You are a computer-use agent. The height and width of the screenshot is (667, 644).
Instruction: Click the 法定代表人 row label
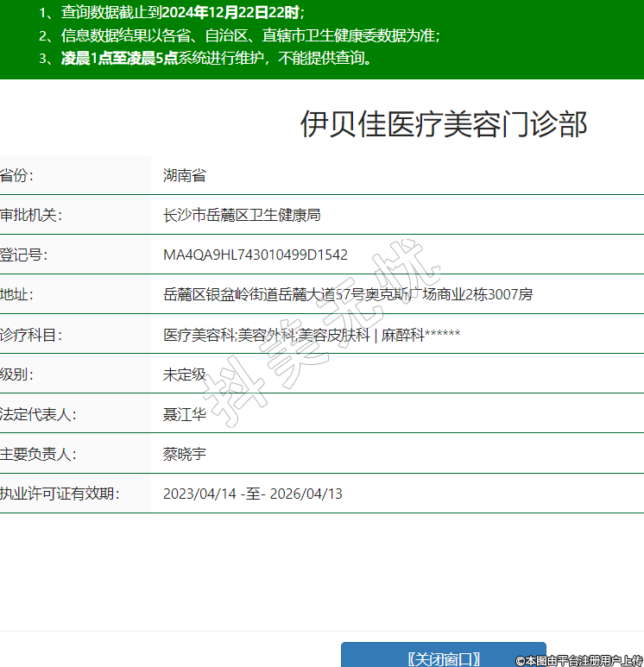pyautogui.click(x=38, y=414)
